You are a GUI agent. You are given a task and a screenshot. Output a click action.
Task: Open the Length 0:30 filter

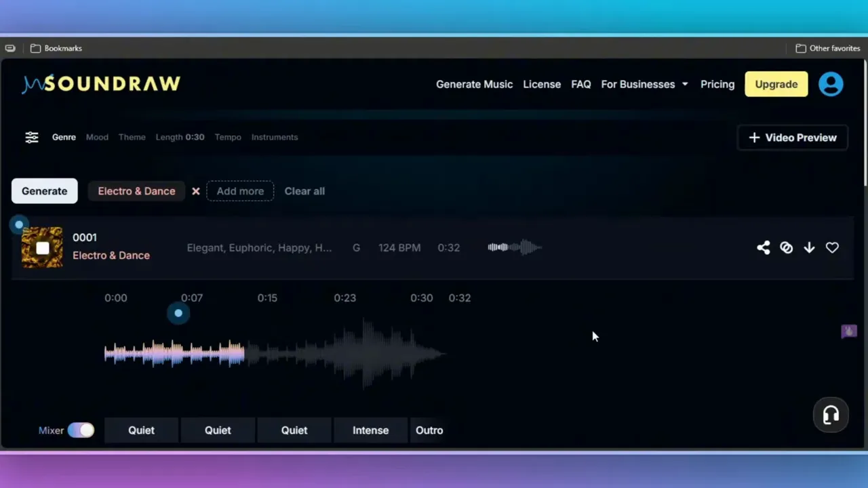tap(180, 137)
